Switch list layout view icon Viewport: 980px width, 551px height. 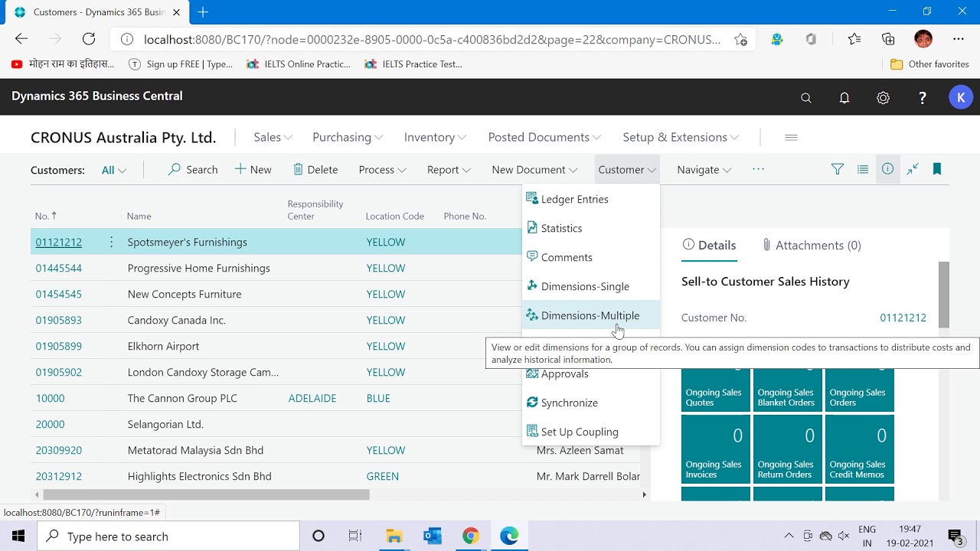(x=863, y=169)
